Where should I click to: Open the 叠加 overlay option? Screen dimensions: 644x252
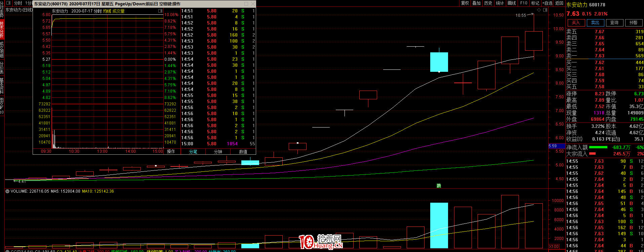click(477, 3)
